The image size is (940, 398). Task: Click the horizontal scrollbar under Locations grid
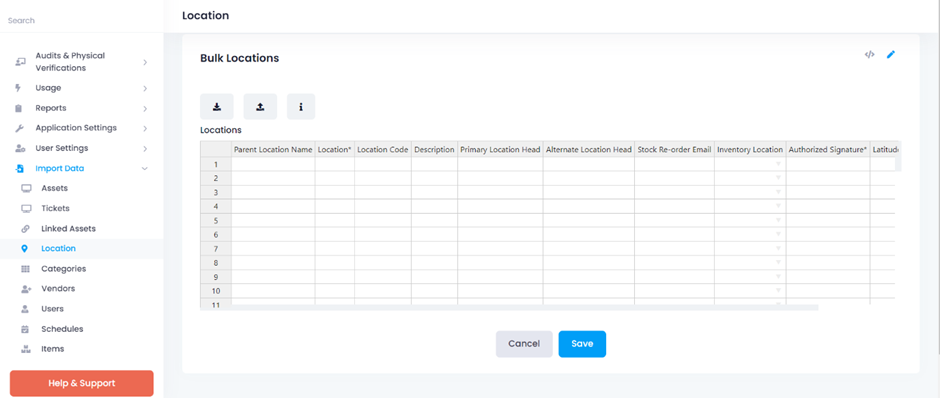pos(525,307)
